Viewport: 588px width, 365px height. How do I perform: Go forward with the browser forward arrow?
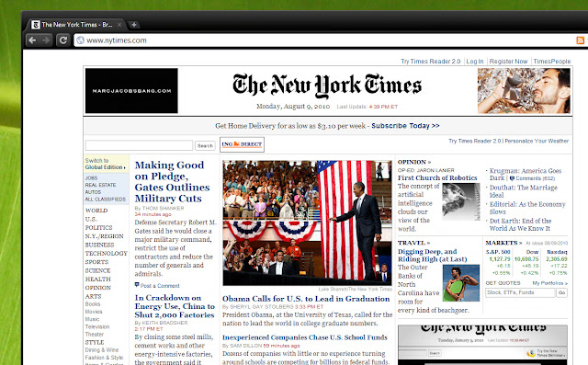(x=46, y=40)
